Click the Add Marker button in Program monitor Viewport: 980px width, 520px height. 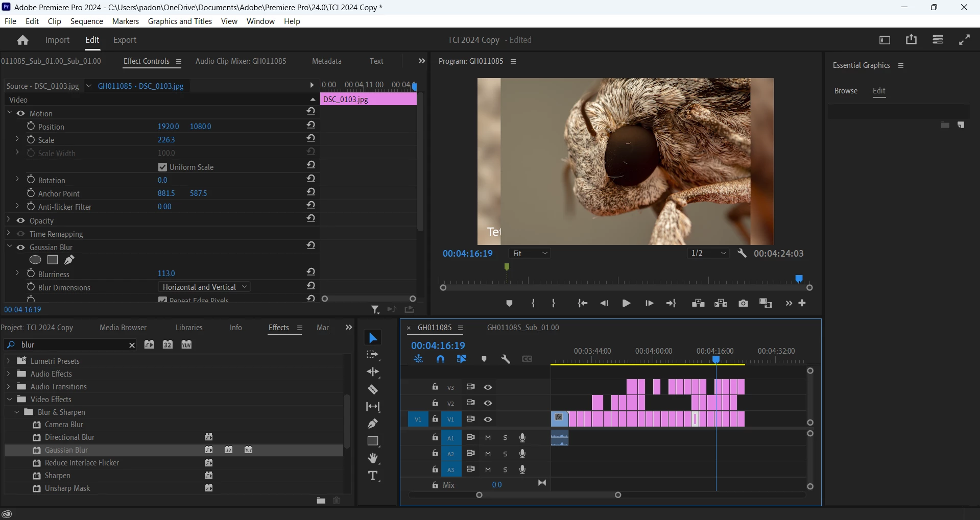click(509, 304)
